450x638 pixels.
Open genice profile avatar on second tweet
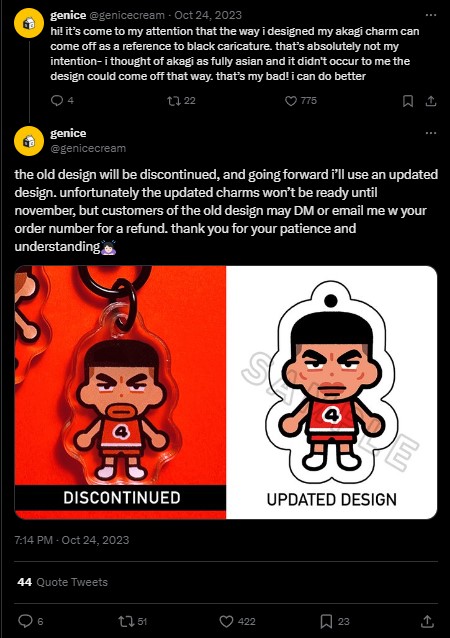(x=29, y=141)
